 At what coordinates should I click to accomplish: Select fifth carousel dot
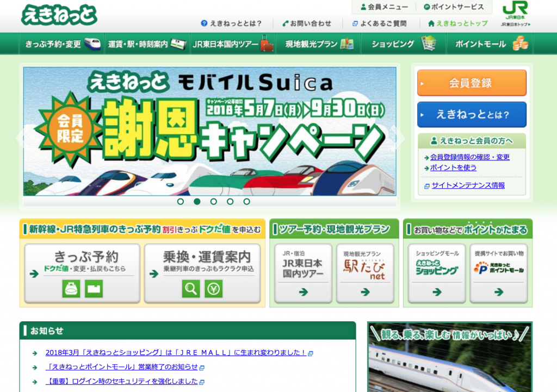coord(246,201)
